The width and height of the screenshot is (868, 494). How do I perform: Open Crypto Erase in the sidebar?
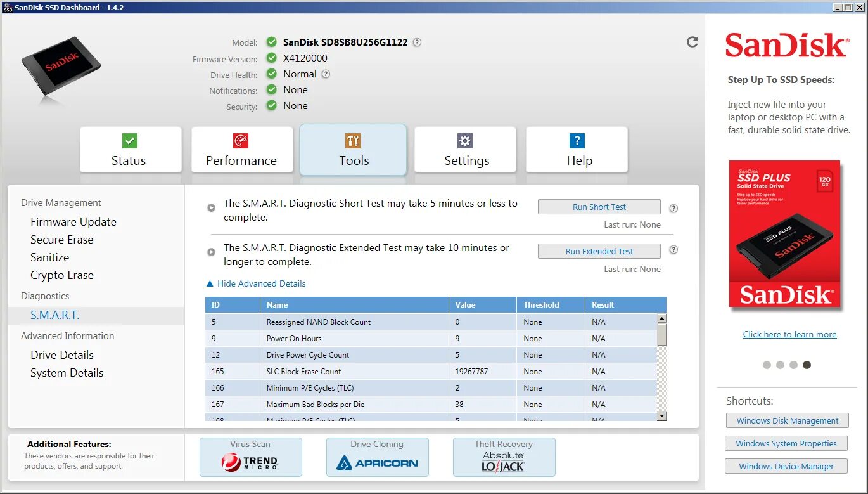click(x=62, y=275)
